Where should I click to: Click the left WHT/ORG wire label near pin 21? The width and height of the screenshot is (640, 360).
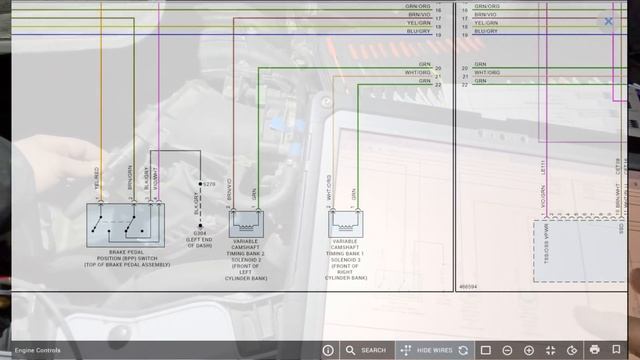418,73
